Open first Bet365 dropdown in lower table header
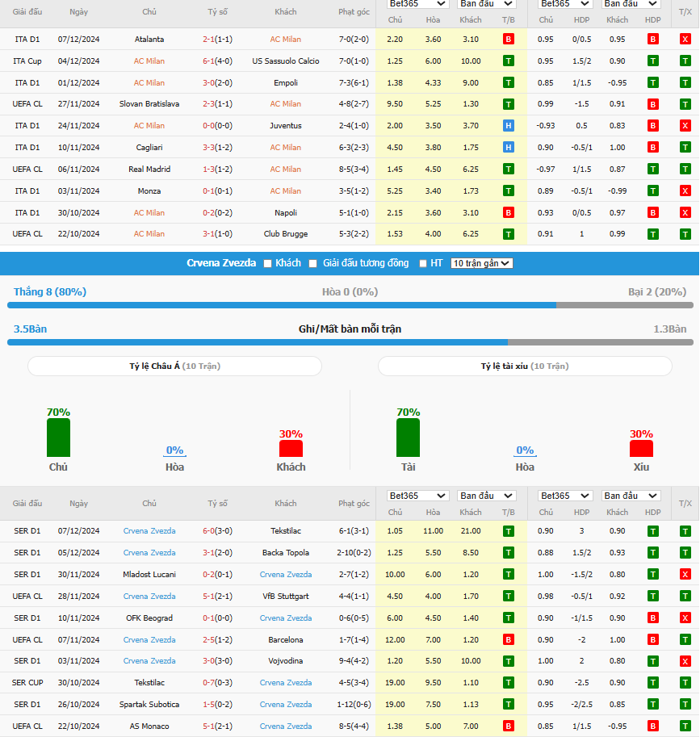Screen dimensions: 700x737 417,496
